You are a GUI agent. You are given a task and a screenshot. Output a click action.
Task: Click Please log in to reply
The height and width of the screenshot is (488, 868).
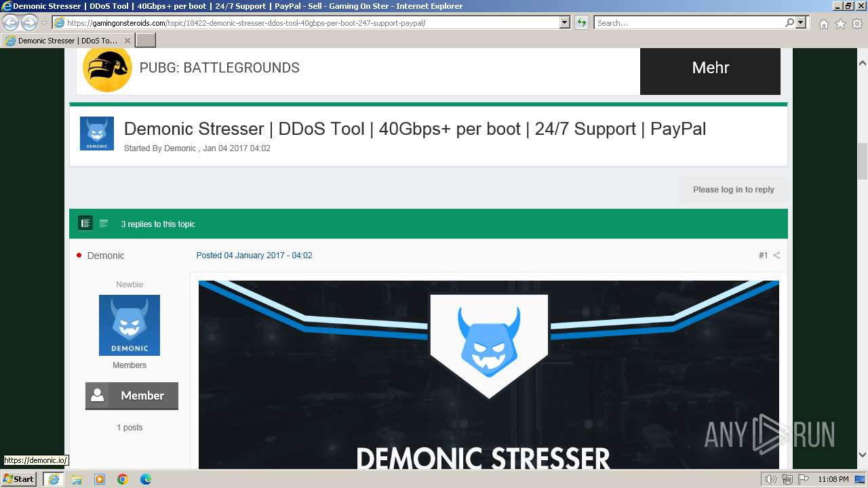733,190
